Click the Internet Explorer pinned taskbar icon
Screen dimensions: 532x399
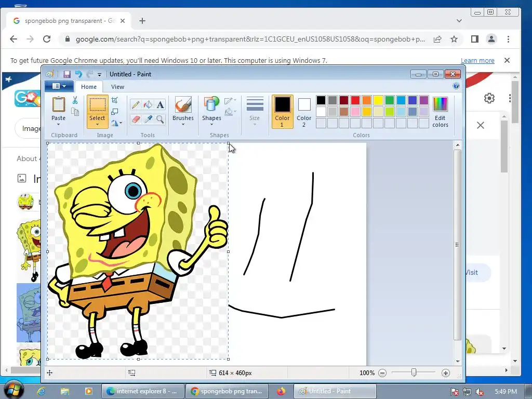coord(41,391)
